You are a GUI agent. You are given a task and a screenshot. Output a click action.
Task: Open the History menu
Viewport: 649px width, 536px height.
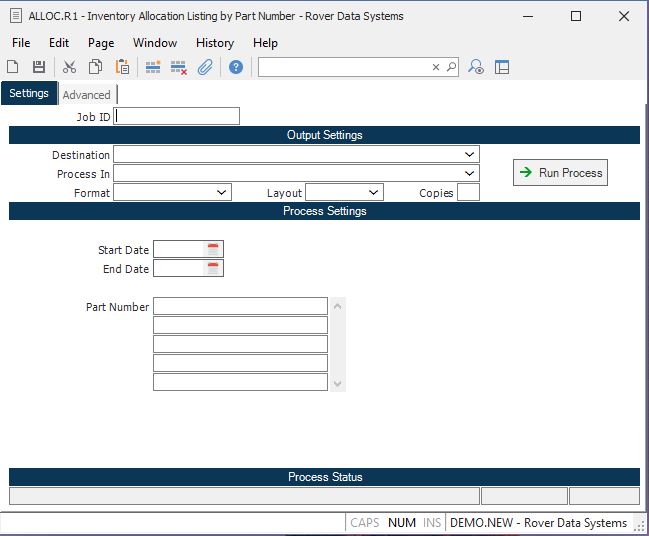[x=214, y=43]
